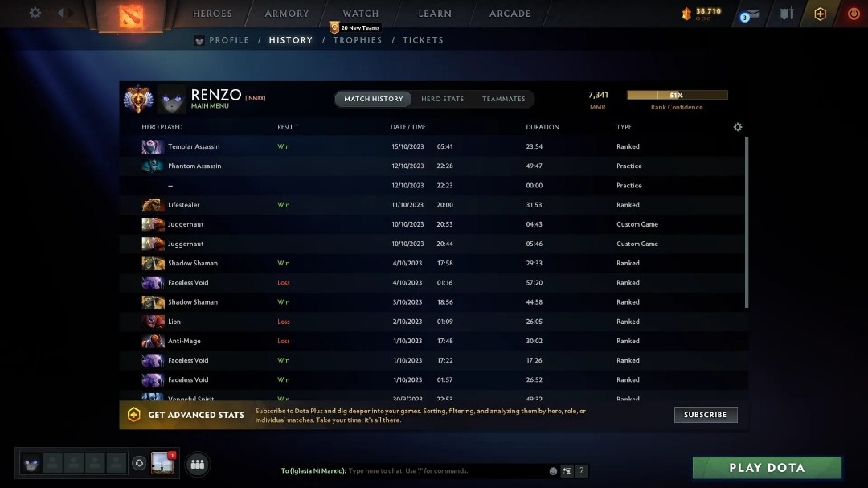This screenshot has width=868, height=488.
Task: Open the TROPHIES page
Action: (357, 39)
